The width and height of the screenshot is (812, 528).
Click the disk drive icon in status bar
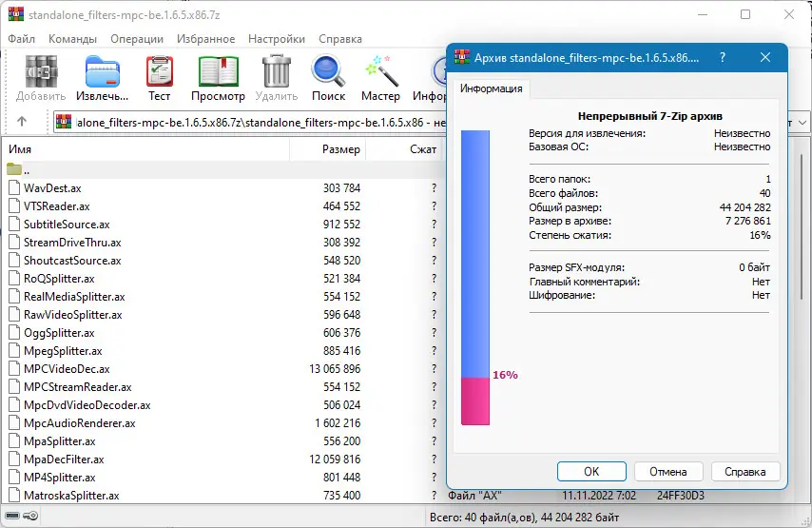coord(13,516)
